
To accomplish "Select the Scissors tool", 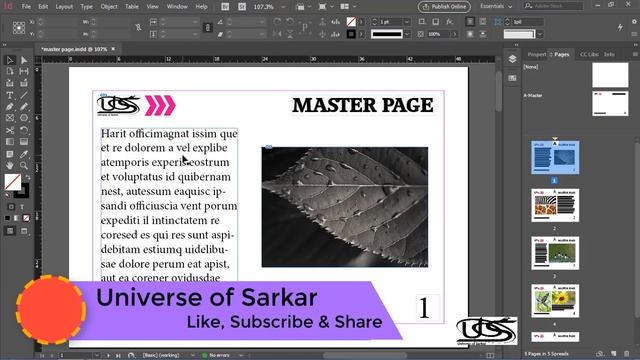I will (x=10, y=130).
